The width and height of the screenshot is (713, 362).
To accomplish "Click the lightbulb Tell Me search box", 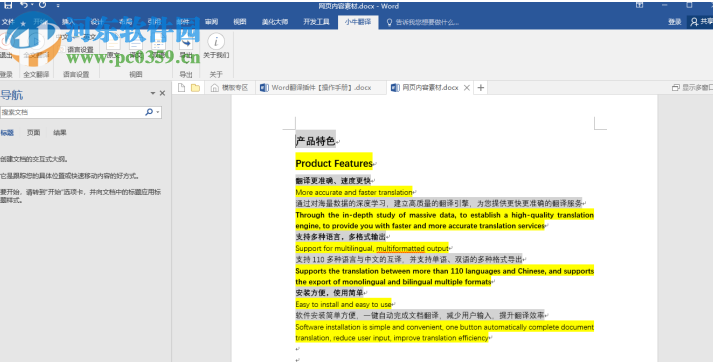I will click(423, 22).
